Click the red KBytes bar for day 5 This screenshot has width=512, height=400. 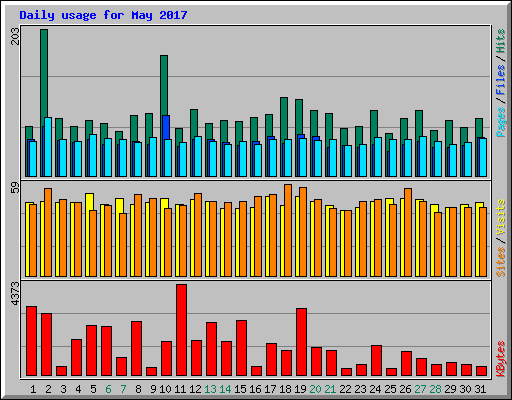coord(91,351)
